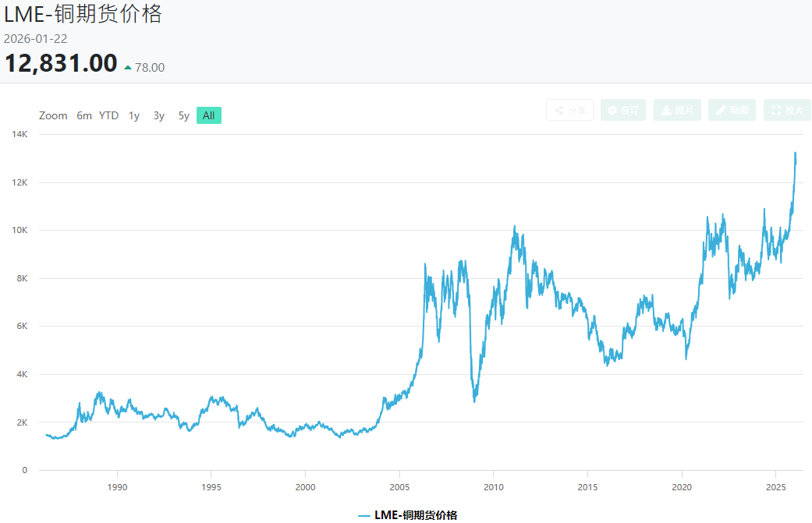This screenshot has width=812, height=523.
Task: Select the All zoom range
Action: point(208,115)
